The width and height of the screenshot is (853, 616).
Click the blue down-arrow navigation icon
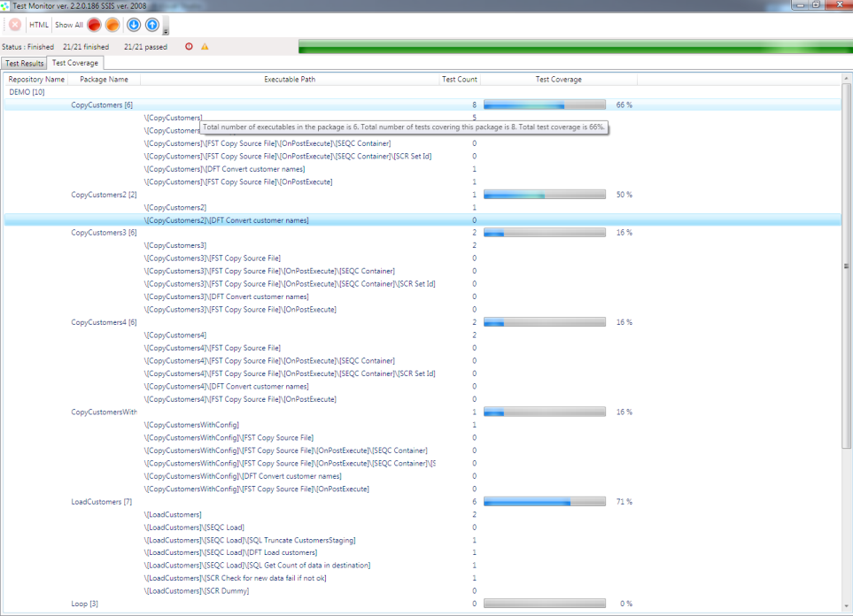[132, 25]
